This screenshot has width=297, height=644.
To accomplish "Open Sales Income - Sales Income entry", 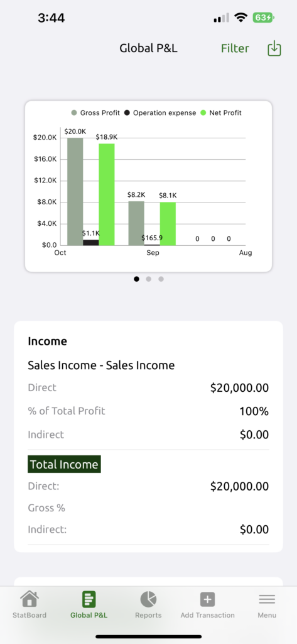I will point(101,365).
